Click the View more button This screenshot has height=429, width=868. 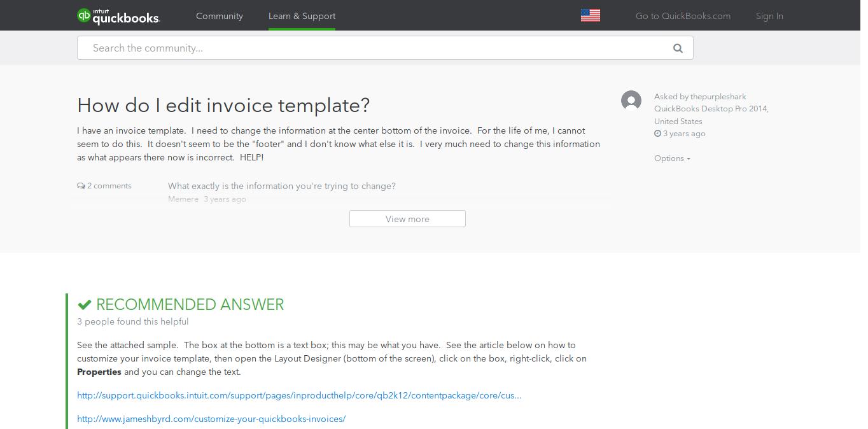(x=407, y=219)
